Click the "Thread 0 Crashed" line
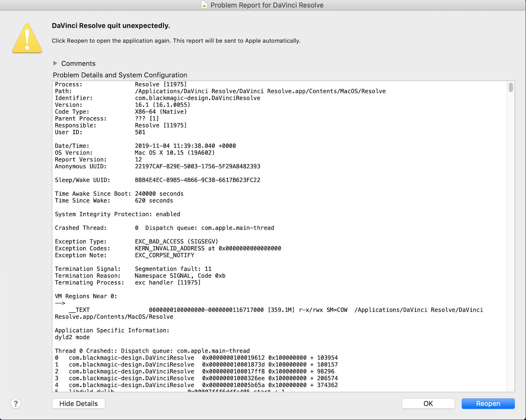This screenshot has height=420, width=526. pos(152,351)
